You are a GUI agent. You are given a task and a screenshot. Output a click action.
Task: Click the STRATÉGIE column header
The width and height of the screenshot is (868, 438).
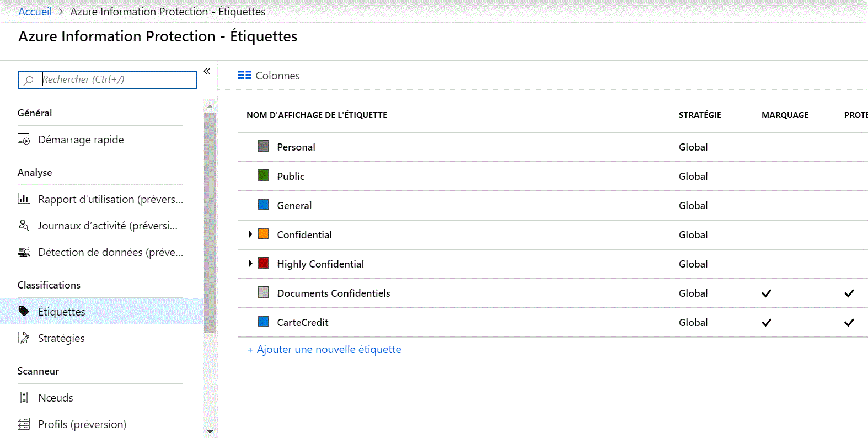pyautogui.click(x=700, y=115)
